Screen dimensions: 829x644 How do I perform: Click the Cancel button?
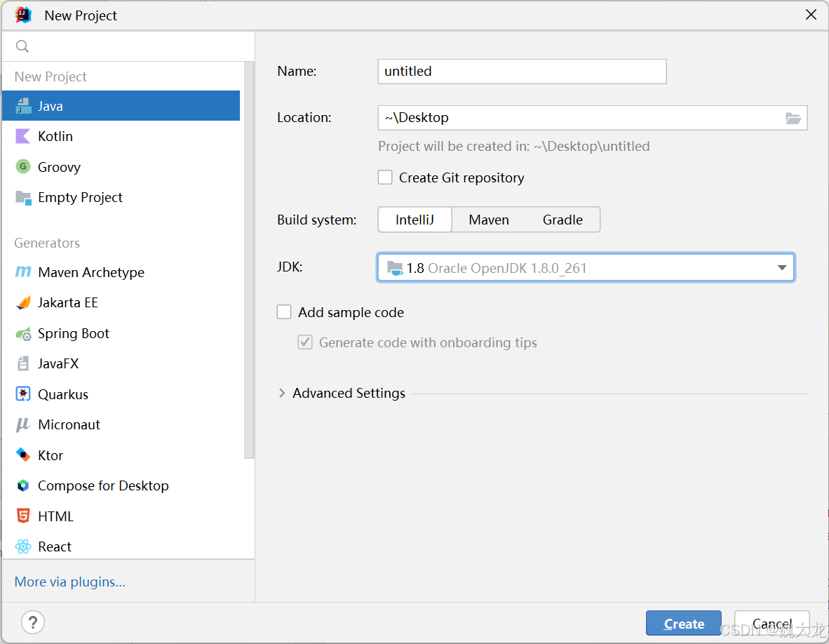pos(772,624)
